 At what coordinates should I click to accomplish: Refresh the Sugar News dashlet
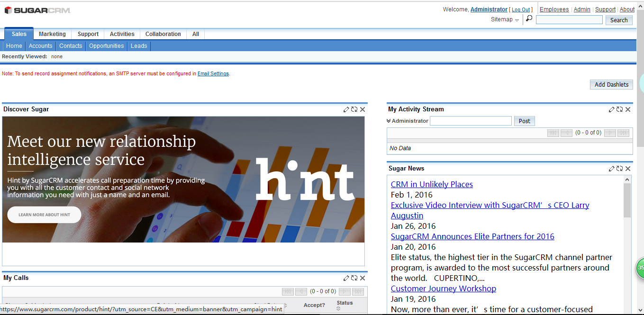click(619, 169)
